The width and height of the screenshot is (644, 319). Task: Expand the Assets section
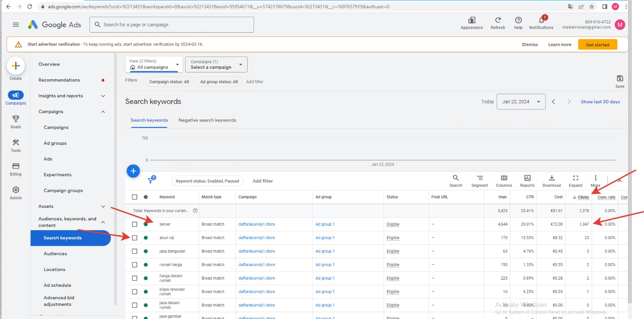(x=103, y=206)
